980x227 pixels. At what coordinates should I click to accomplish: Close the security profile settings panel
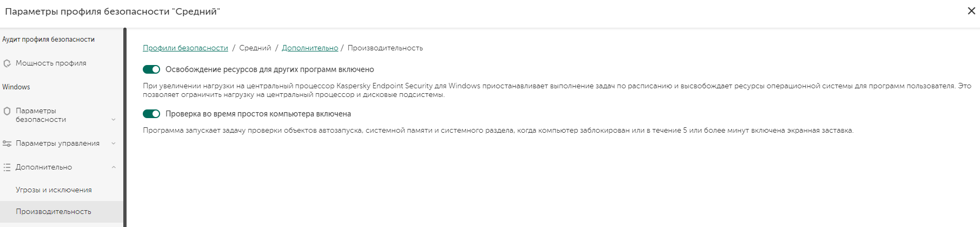tap(971, 11)
